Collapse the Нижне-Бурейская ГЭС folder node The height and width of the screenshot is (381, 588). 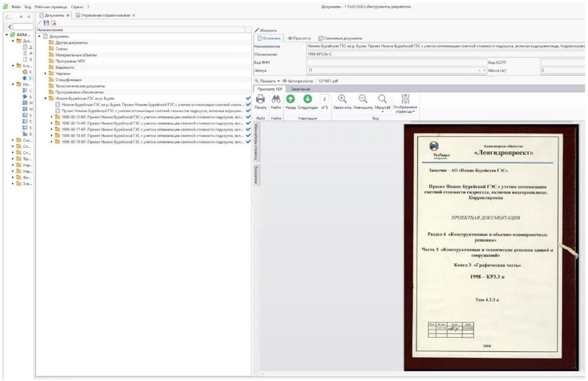click(46, 99)
